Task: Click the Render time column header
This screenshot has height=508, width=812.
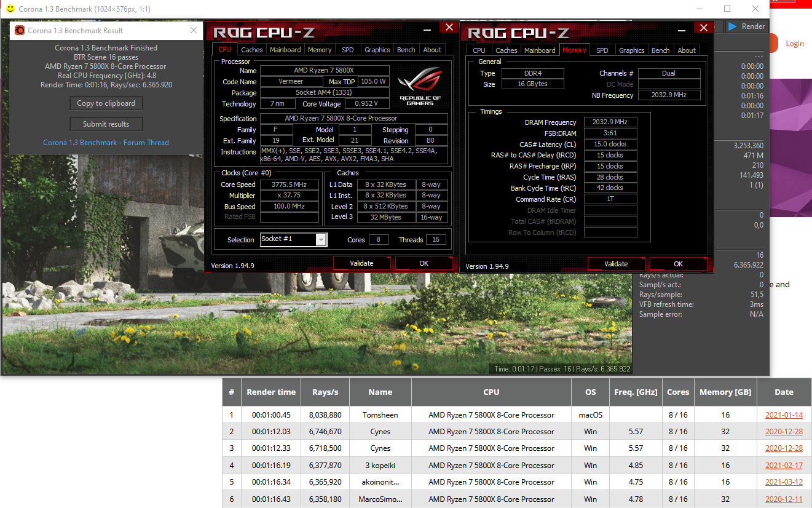Action: 271,392
